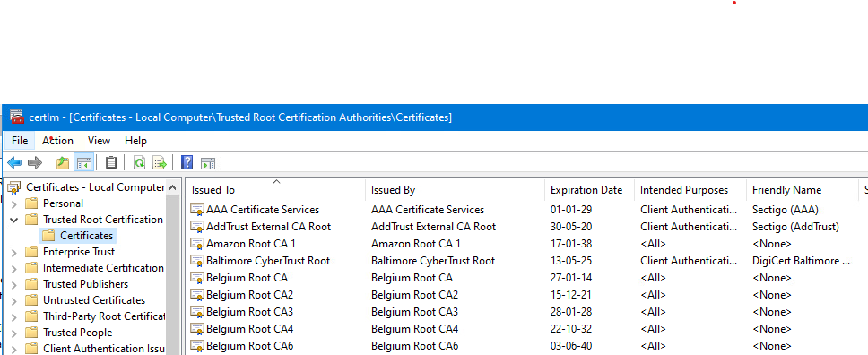Open the Action menu
This screenshot has width=868, height=355.
point(57,141)
